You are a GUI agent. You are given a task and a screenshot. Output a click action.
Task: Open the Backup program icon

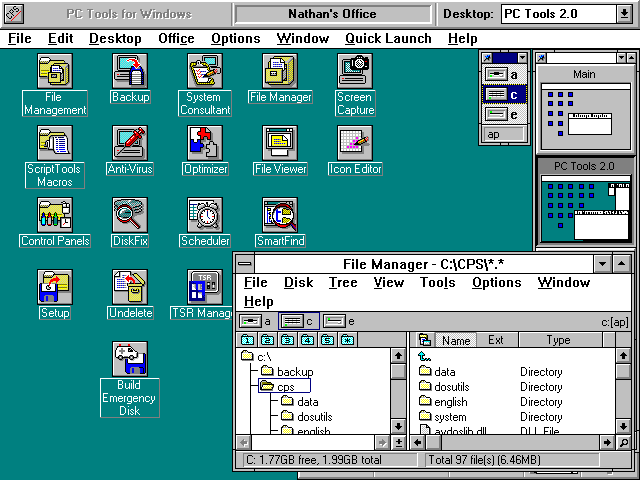(x=130, y=71)
